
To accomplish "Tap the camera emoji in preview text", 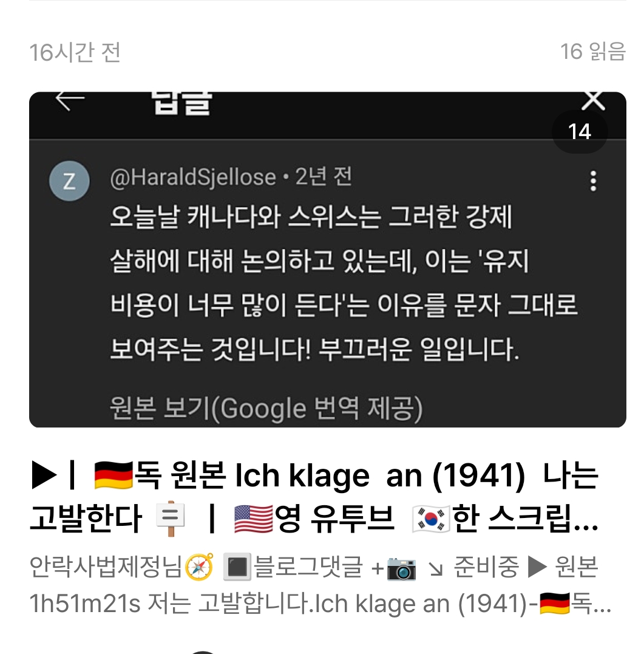I will pos(401,568).
